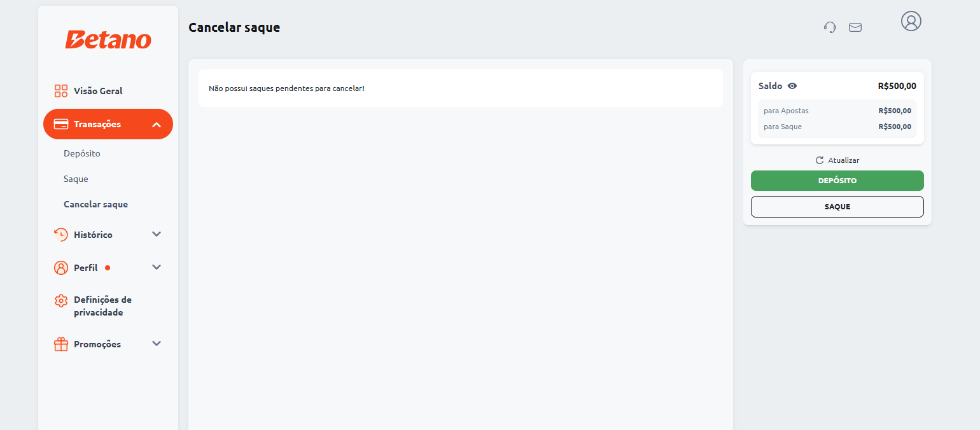Click the 'Cancelar saque' page heading

234,27
